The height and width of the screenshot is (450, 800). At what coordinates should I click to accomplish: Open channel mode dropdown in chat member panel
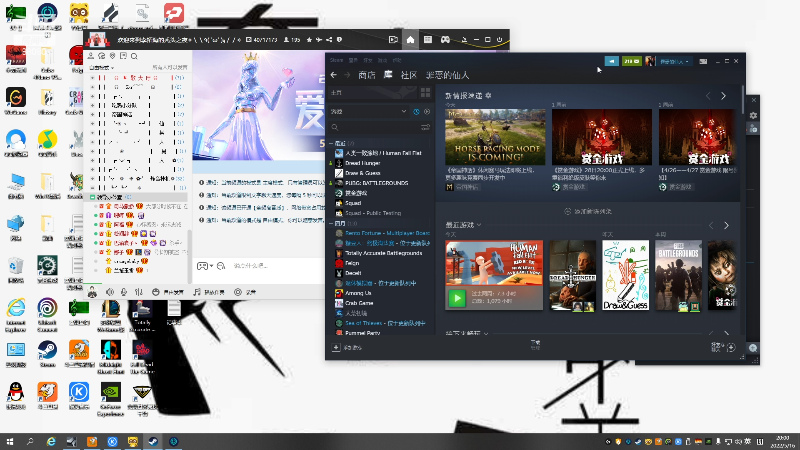[x=102, y=67]
